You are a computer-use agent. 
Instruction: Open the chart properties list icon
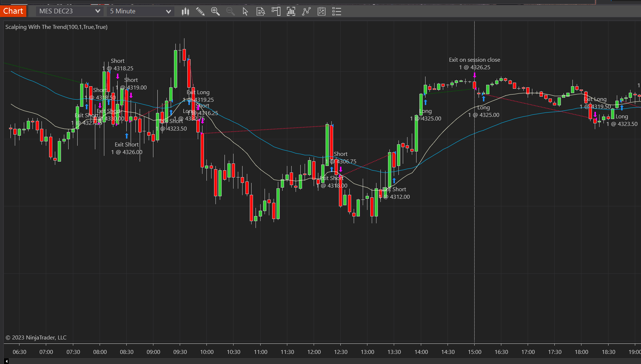click(x=337, y=12)
